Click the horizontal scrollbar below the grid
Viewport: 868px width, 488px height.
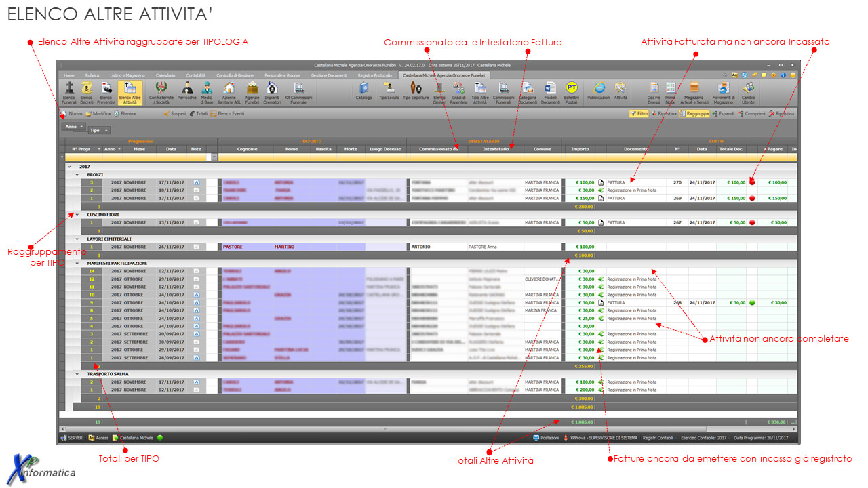[387, 429]
